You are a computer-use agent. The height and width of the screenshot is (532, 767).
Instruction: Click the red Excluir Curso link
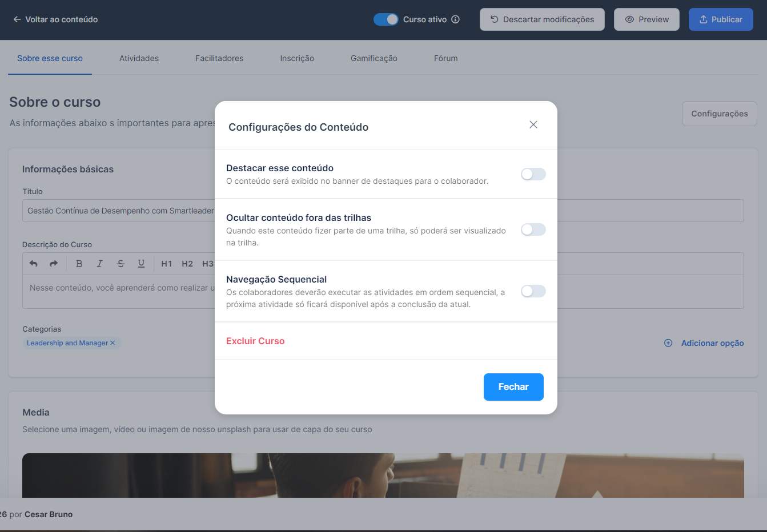(x=255, y=341)
